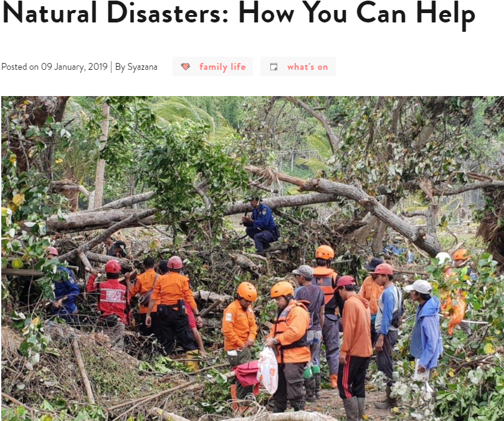Click the 'Posted on' label text
This screenshot has height=421, width=504.
[x=20, y=67]
